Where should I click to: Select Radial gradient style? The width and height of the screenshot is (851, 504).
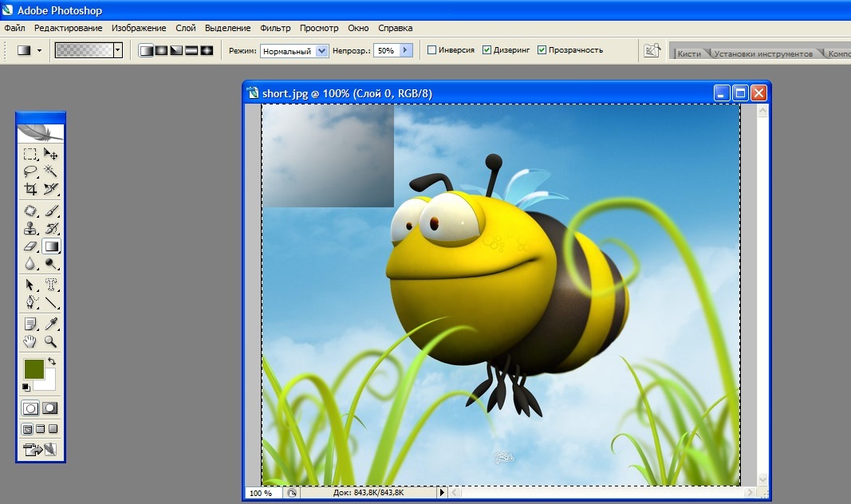(x=161, y=50)
